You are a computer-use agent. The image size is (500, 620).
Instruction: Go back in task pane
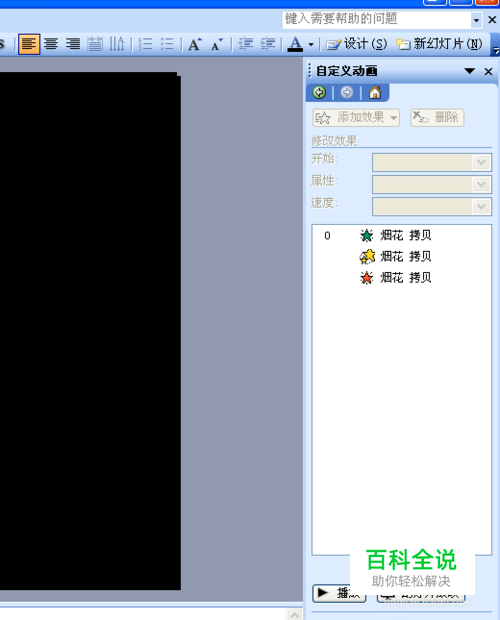click(x=319, y=93)
